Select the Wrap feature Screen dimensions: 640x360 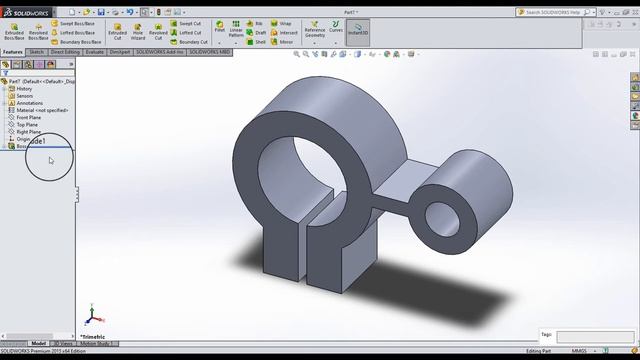(281, 24)
